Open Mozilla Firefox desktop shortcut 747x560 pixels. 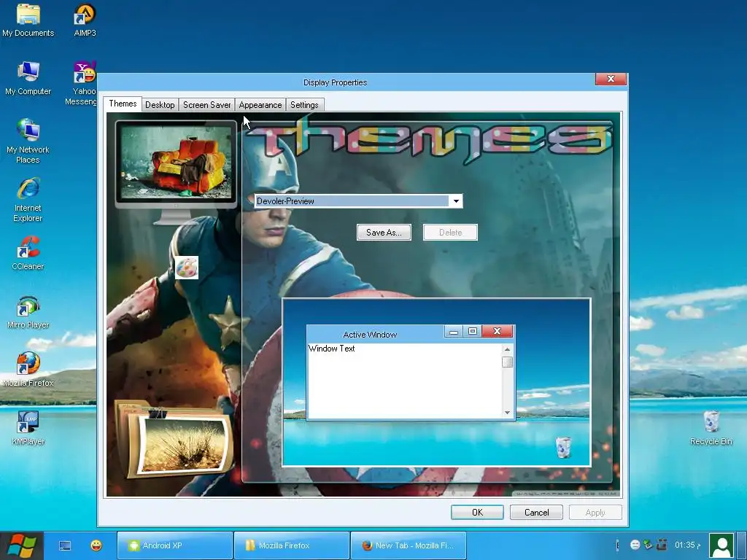pyautogui.click(x=28, y=370)
